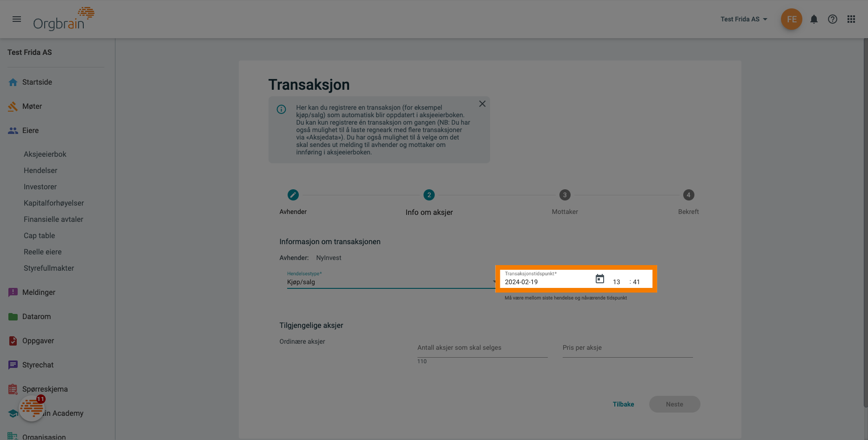This screenshot has height=440, width=868.
Task: Open notifications bell
Action: (814, 19)
